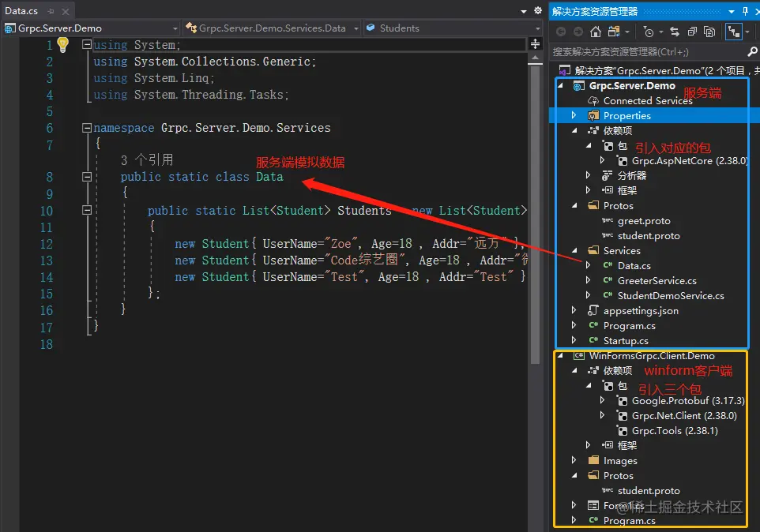Screen dimensions: 760x532
Task: Open Solution Explorer window position dropdown arrow
Action: (732, 12)
